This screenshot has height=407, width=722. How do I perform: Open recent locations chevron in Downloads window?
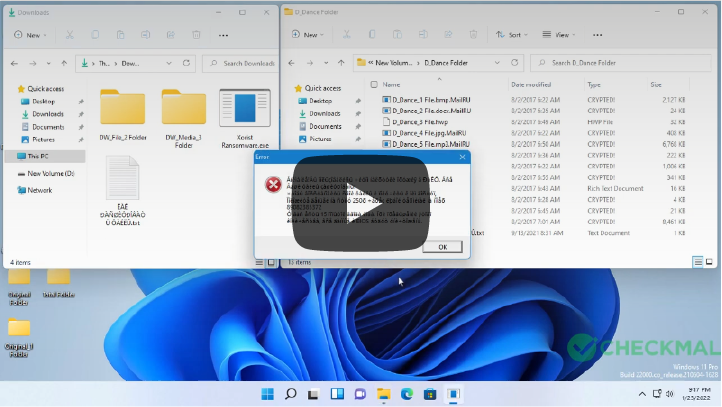pos(48,64)
